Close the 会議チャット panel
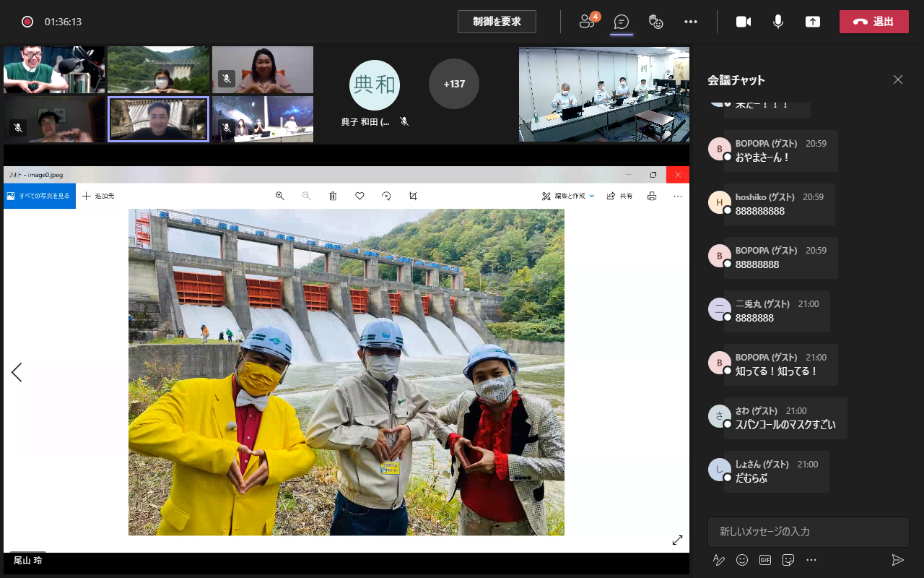 pyautogui.click(x=897, y=80)
